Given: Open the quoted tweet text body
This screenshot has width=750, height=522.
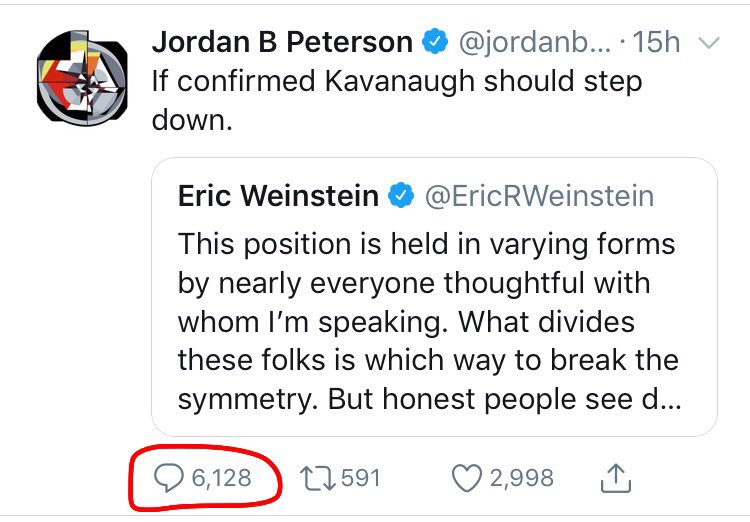Looking at the screenshot, I should coord(429,322).
